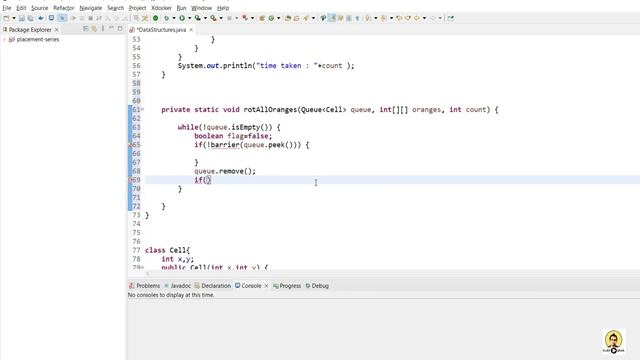Switch to the Debug tab

coord(317,286)
